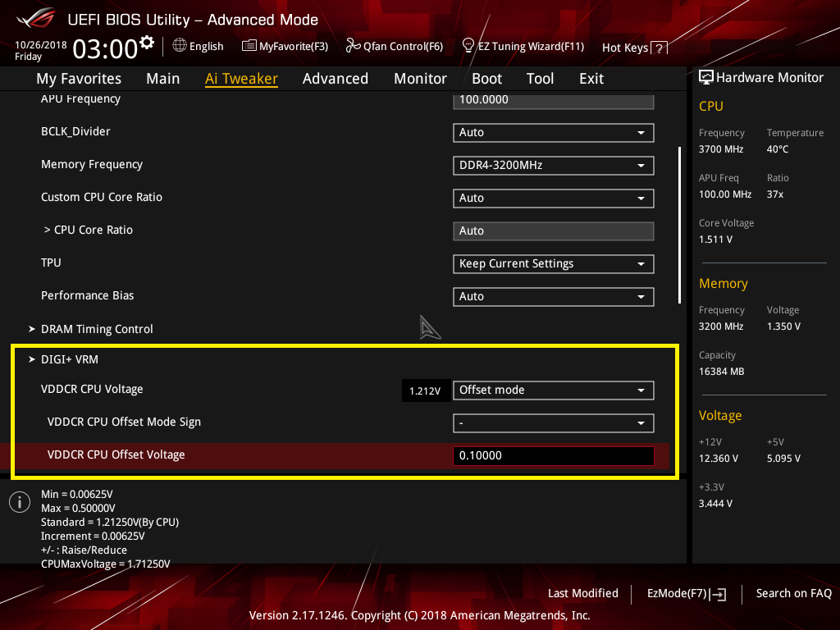Switch to the Boot tab
The height and width of the screenshot is (630, 840).
point(487,79)
